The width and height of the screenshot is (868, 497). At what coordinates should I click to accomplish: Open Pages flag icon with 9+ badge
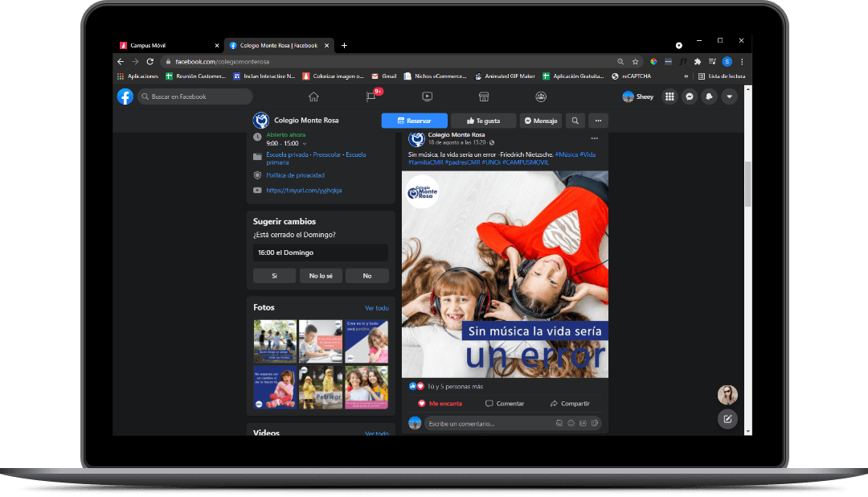coord(372,96)
